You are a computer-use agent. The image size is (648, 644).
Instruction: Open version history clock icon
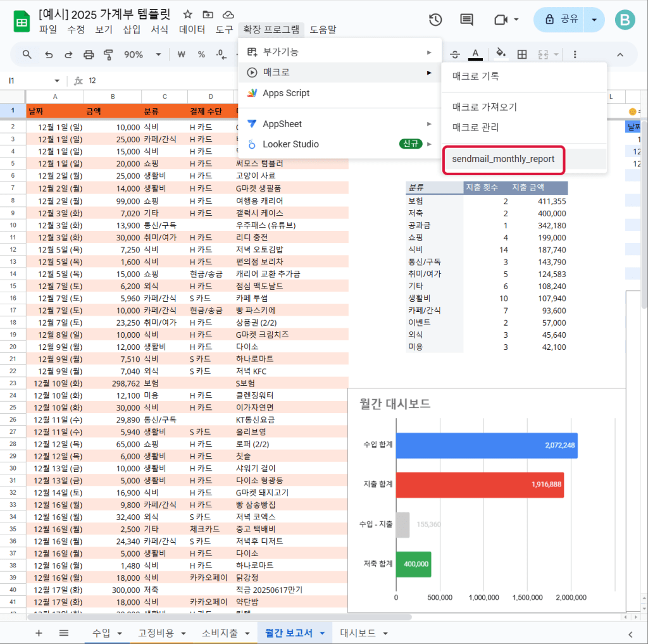pos(435,20)
